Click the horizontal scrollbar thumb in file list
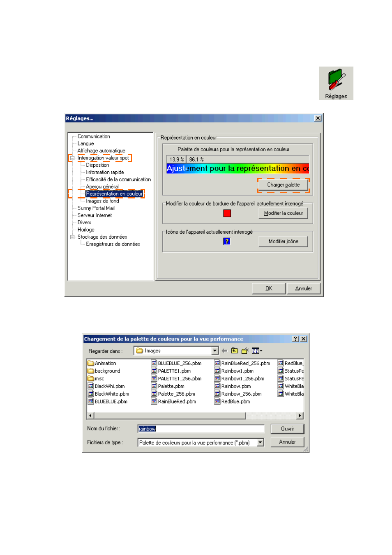Image resolution: width=392 pixels, height=555 pixels. click(x=170, y=416)
